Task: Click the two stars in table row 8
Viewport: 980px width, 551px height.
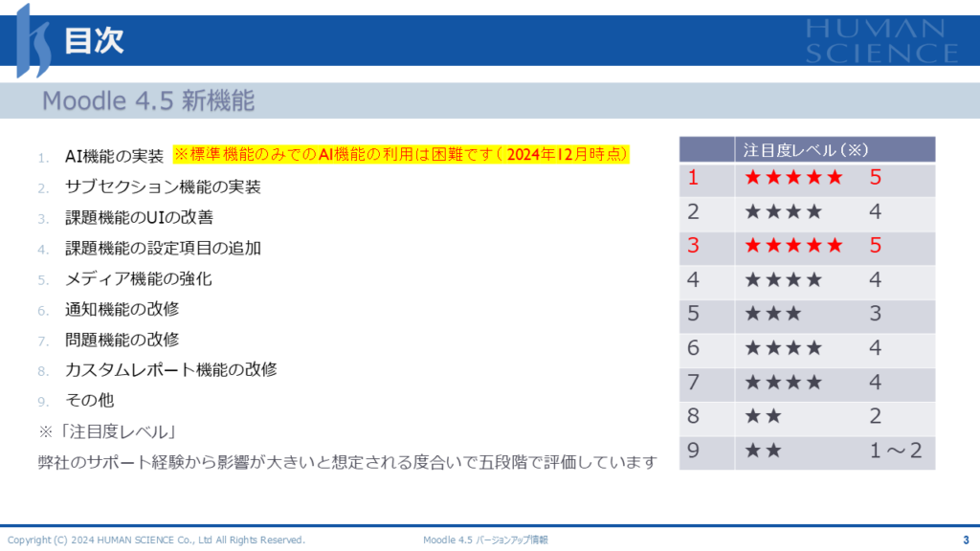Action: tap(763, 416)
